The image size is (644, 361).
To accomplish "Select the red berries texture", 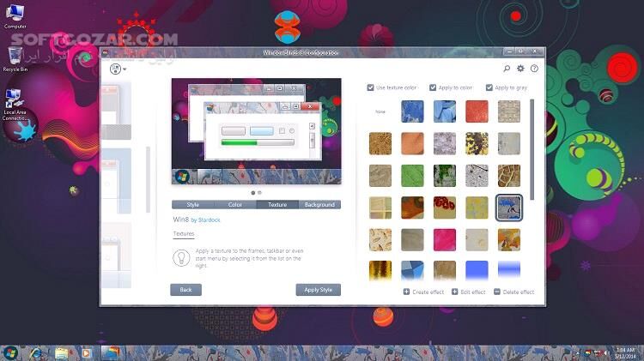I will tap(445, 208).
